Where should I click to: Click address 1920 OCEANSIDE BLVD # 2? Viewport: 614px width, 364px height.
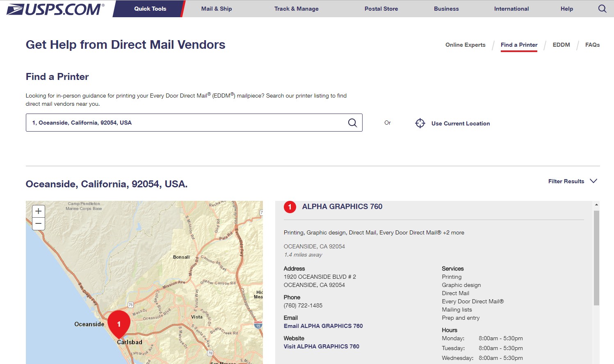320,277
